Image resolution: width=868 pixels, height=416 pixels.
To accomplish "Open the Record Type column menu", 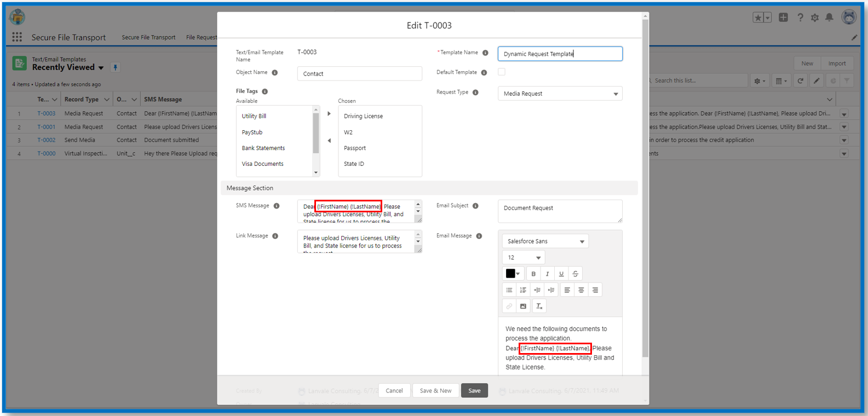I will point(106,100).
